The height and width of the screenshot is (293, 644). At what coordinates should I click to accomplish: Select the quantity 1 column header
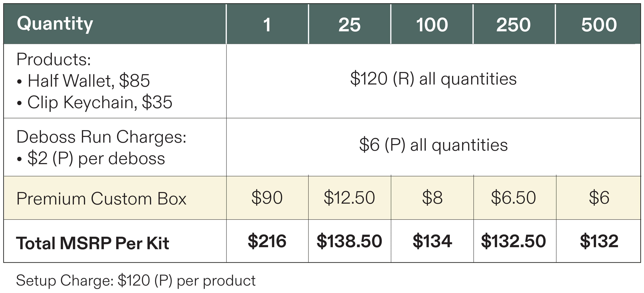pos(267,24)
